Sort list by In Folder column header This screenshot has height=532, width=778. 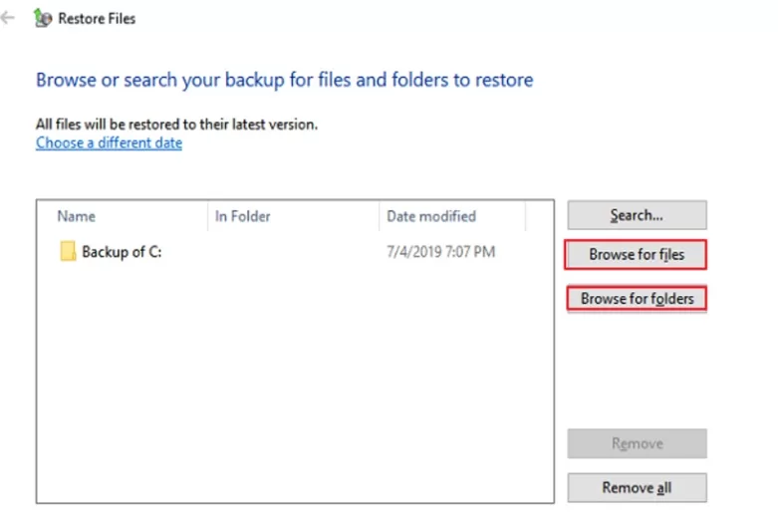pos(293,216)
